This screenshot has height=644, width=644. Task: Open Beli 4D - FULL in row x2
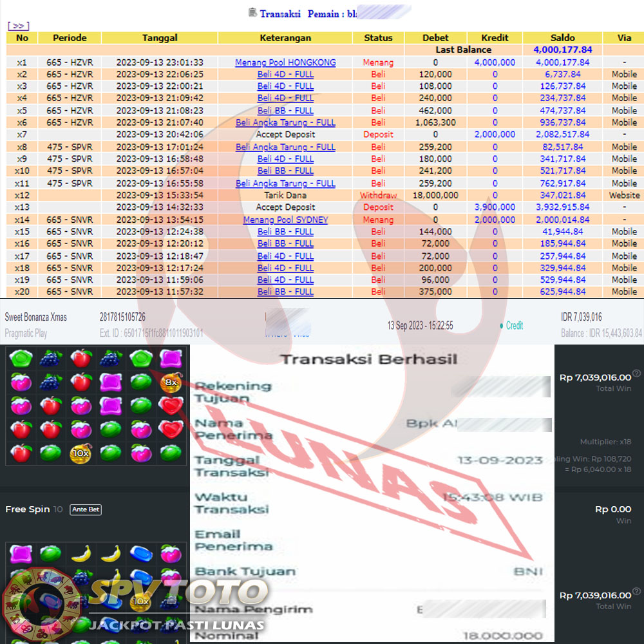[285, 74]
